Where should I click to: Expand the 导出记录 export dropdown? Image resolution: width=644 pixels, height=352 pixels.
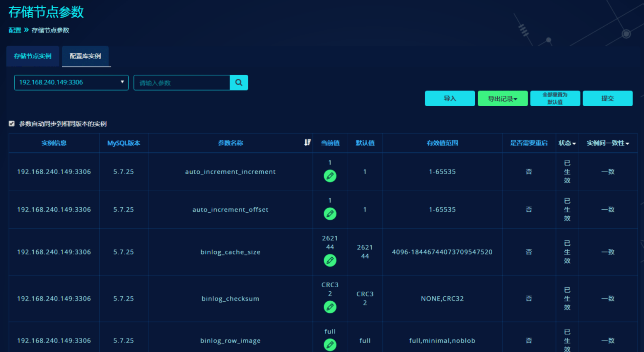502,99
